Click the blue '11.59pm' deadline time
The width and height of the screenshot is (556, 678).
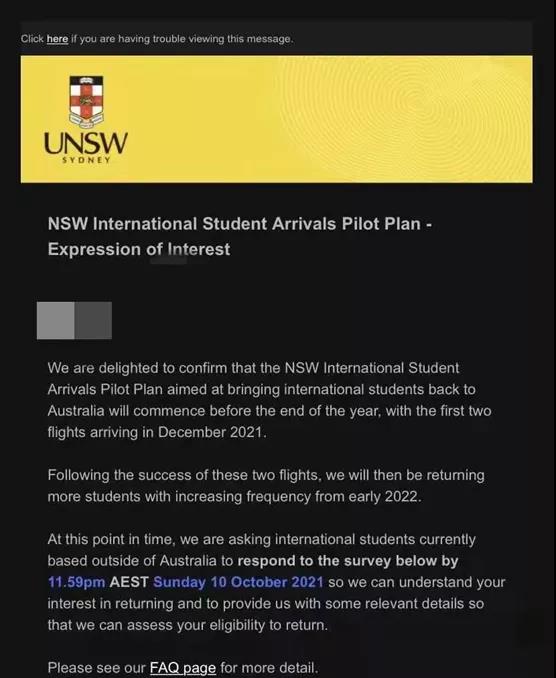pyautogui.click(x=77, y=582)
